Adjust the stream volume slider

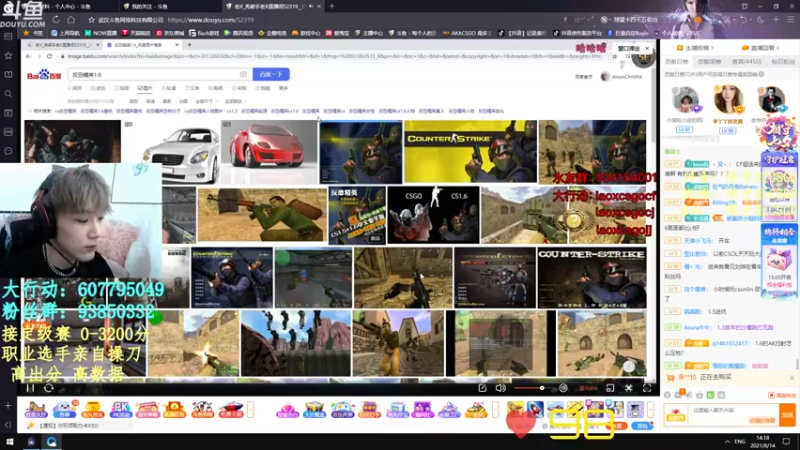click(x=531, y=388)
